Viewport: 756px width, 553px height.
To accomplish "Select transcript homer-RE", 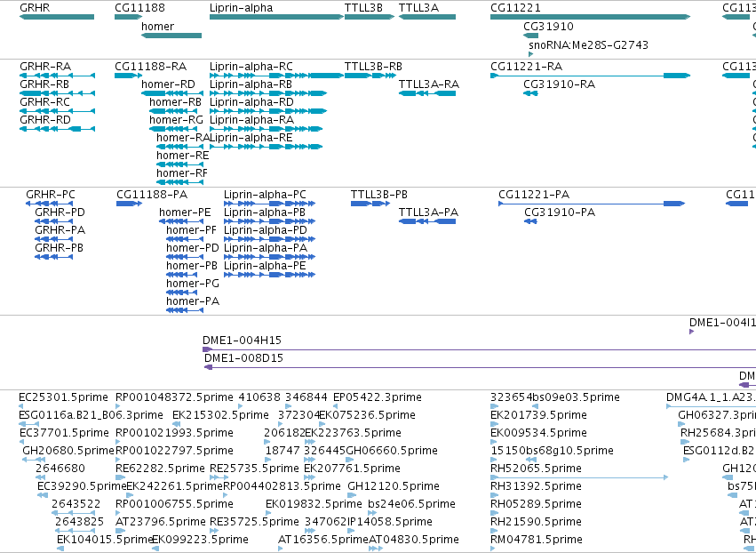I will point(183,156).
